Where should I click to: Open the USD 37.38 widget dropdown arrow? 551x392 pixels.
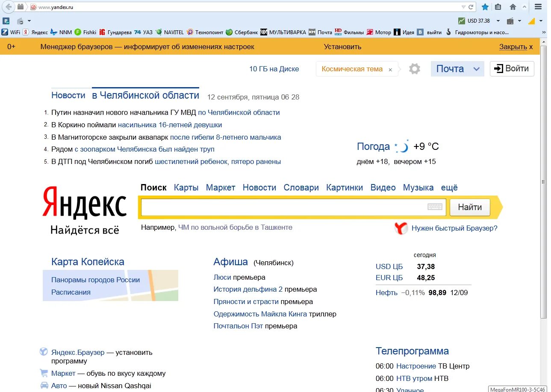498,20
